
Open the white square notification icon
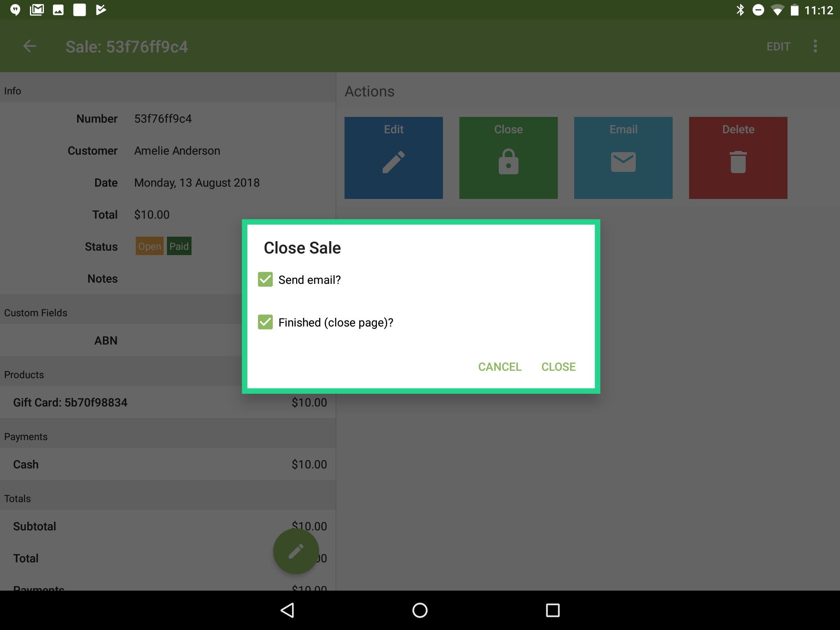pos(80,10)
